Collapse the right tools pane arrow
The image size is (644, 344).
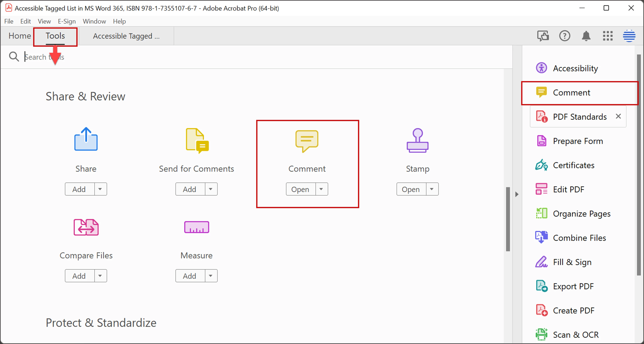[x=517, y=194]
